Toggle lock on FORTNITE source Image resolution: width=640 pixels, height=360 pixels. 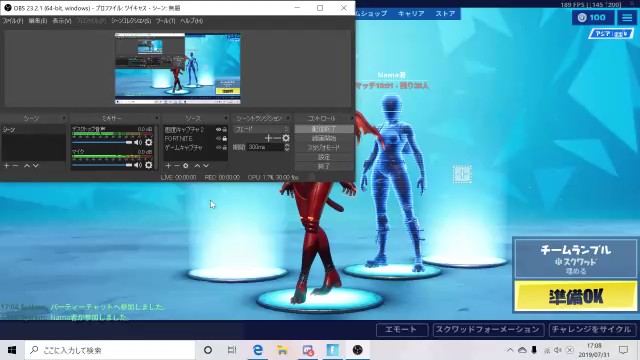click(x=224, y=138)
